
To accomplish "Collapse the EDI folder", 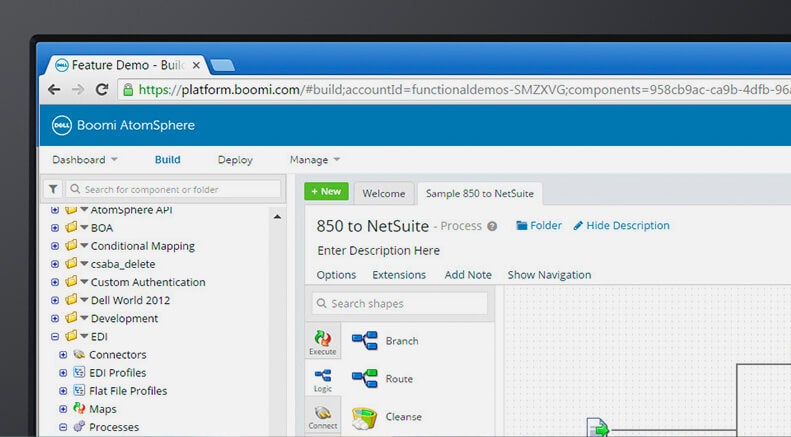I will click(55, 337).
